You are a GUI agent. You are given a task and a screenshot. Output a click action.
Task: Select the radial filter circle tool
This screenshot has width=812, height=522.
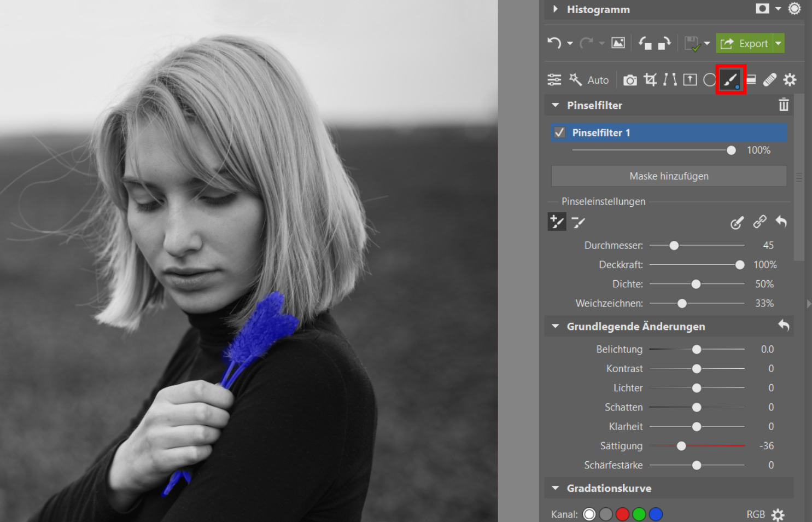710,80
